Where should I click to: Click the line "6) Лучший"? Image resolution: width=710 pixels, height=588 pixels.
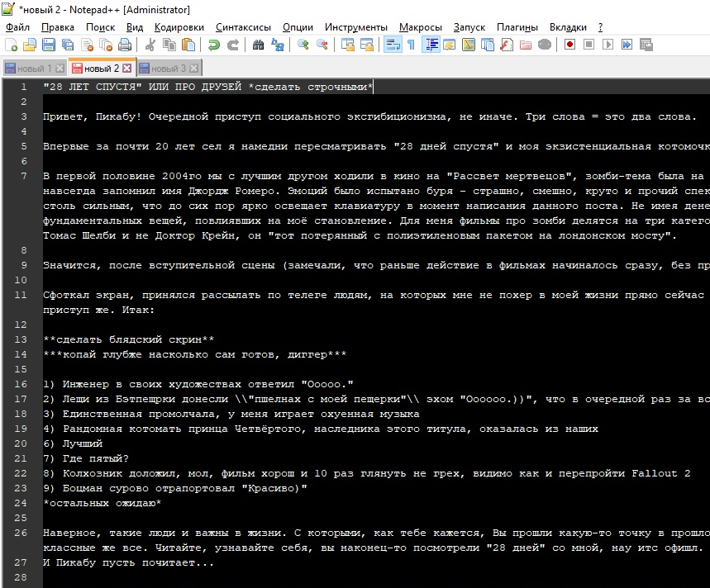(x=73, y=443)
